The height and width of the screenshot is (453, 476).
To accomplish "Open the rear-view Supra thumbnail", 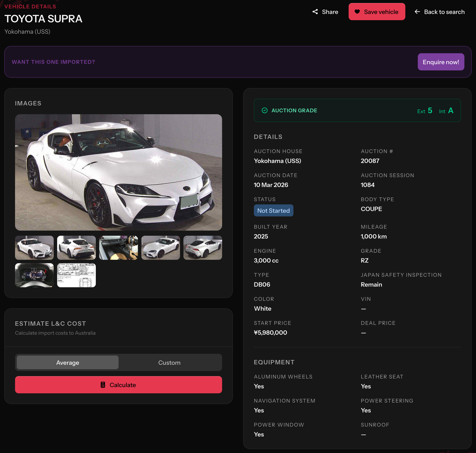I will point(76,248).
